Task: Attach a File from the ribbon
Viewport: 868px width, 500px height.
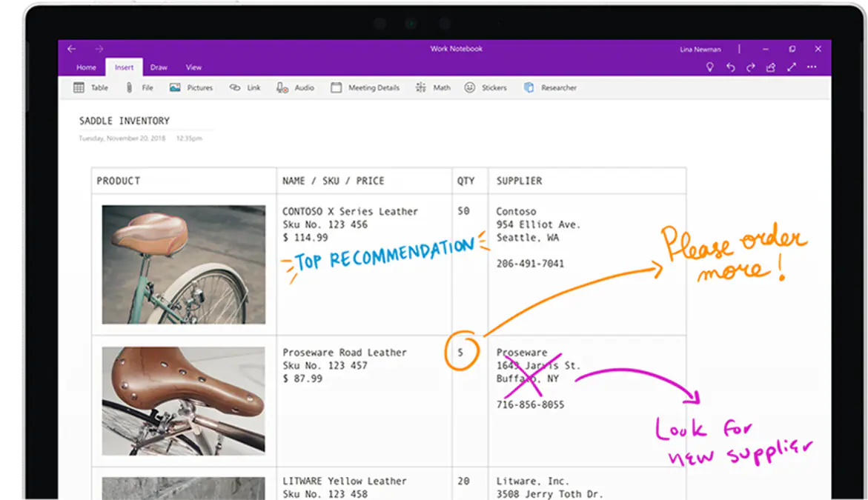Action: (138, 87)
